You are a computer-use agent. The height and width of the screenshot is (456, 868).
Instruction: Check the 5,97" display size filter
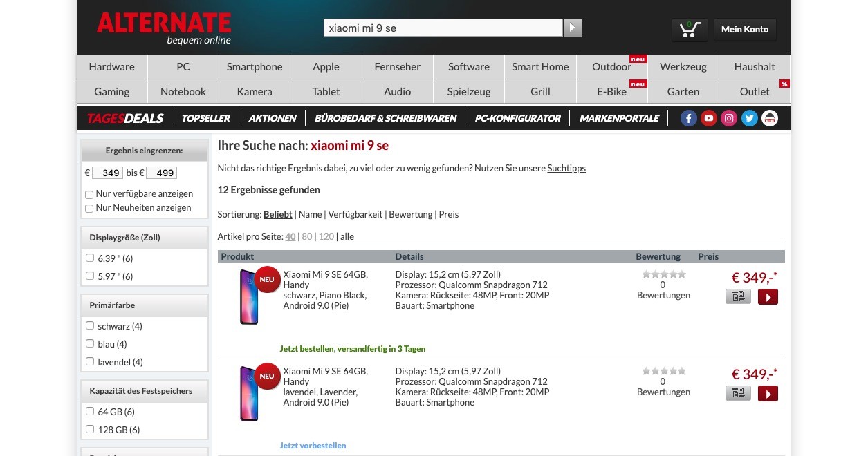(x=90, y=276)
